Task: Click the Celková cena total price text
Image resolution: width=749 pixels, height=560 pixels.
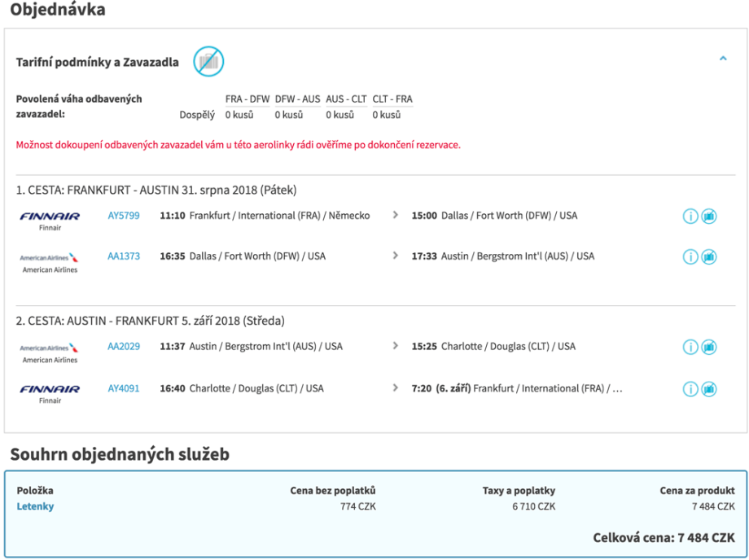Action: tap(665, 538)
